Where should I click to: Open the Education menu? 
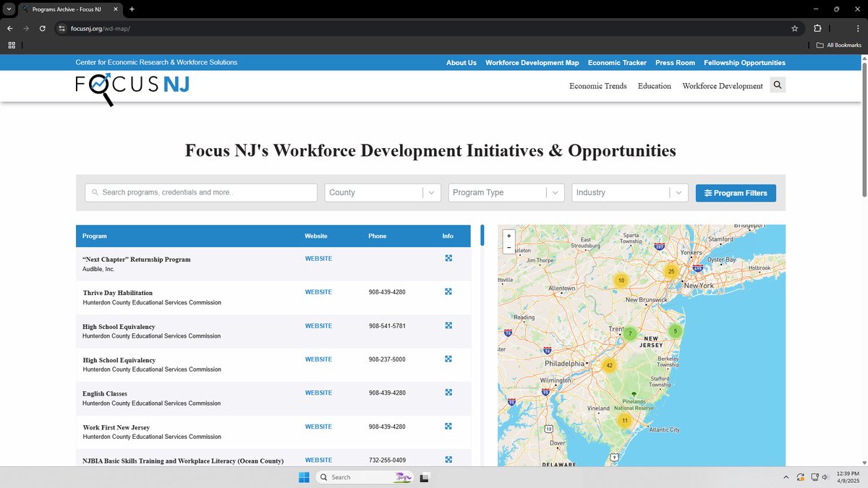(x=655, y=86)
